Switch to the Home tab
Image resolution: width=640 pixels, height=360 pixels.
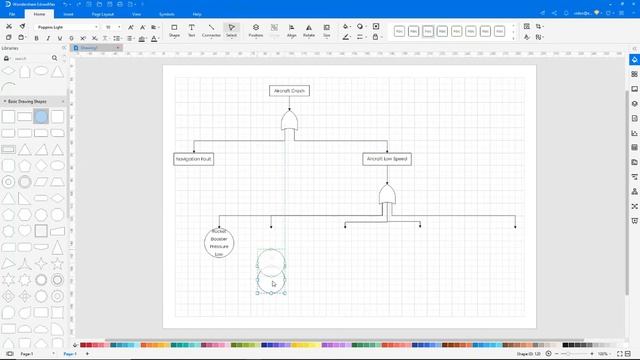39,14
